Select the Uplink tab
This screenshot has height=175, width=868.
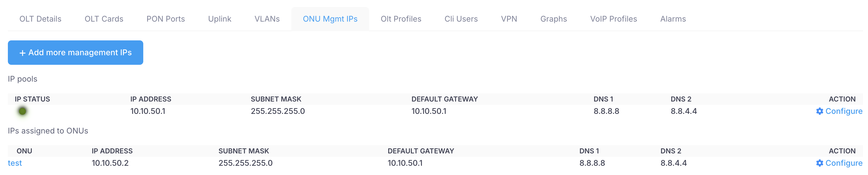point(220,19)
